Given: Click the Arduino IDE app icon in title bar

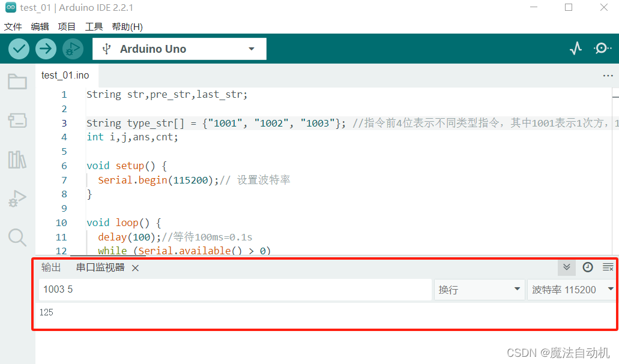Looking at the screenshot, I should click(11, 7).
